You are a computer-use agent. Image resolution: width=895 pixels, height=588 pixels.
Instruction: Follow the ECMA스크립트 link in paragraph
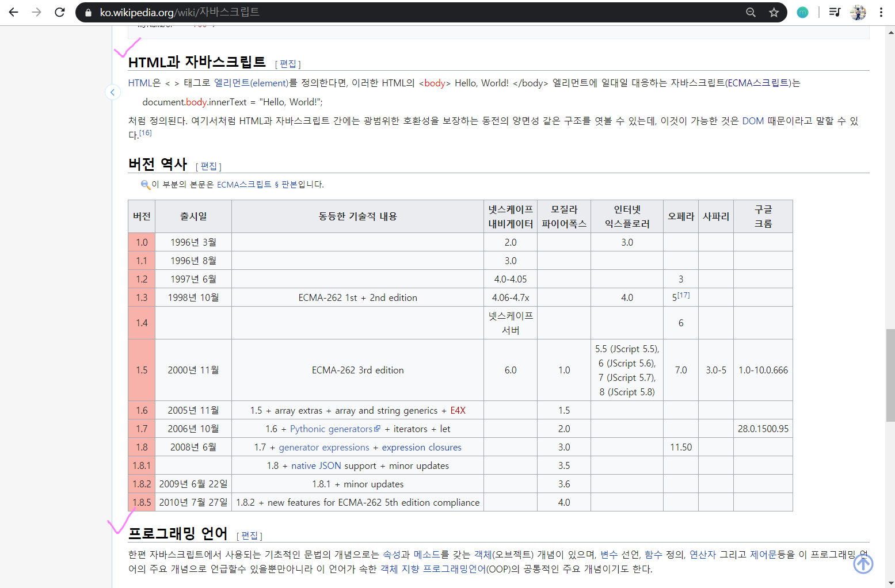[x=759, y=83]
